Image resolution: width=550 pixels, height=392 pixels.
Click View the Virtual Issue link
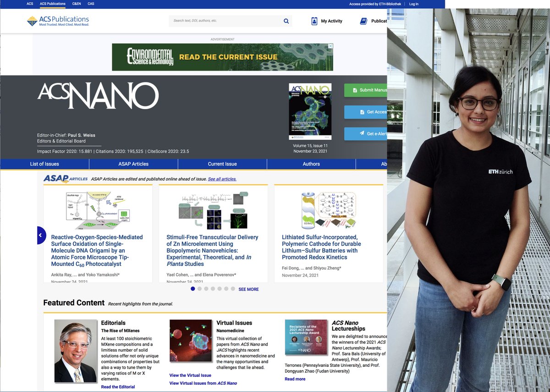click(190, 375)
